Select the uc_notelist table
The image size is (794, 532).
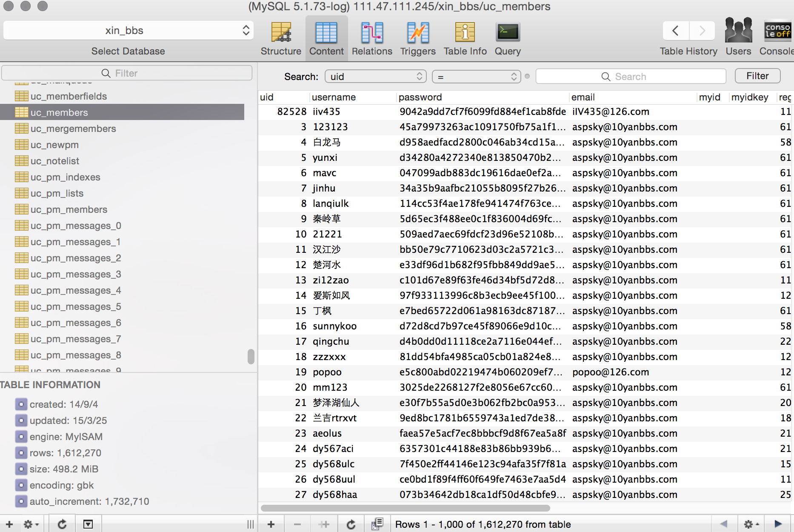tap(123, 161)
